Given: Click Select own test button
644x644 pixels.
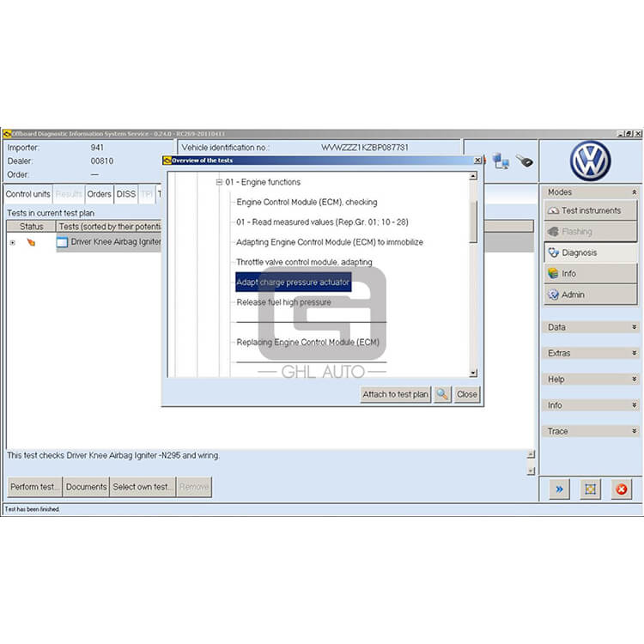Looking at the screenshot, I should coord(143,487).
